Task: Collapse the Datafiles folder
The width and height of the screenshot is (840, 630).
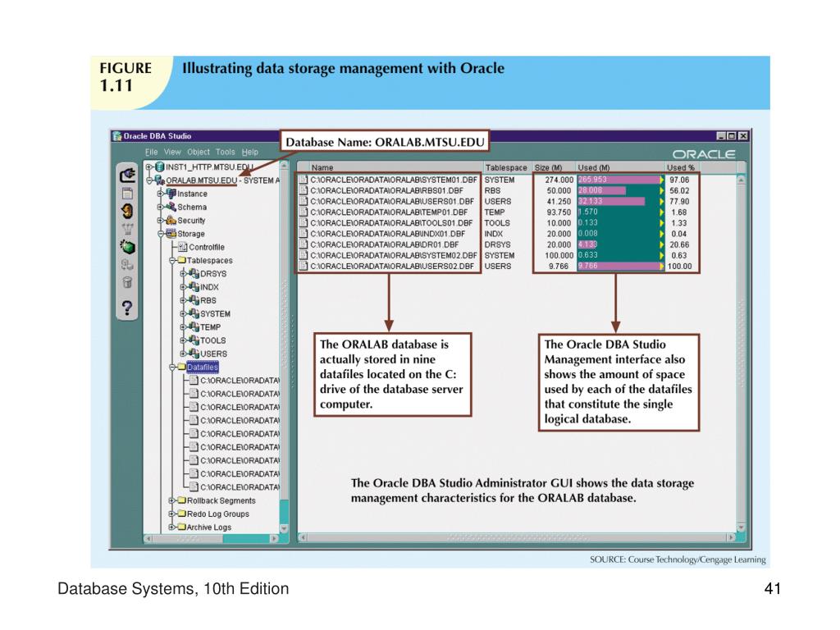Action: pos(172,367)
